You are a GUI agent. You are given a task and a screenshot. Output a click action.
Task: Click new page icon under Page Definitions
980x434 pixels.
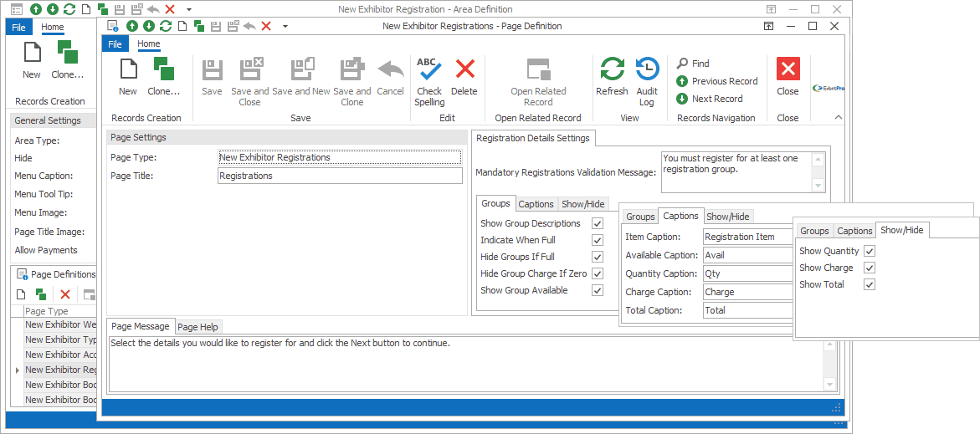pyautogui.click(x=21, y=294)
